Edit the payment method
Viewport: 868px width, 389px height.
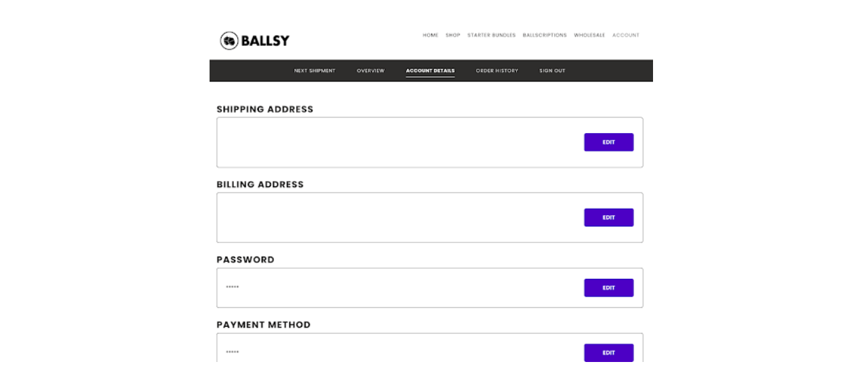[608, 353]
